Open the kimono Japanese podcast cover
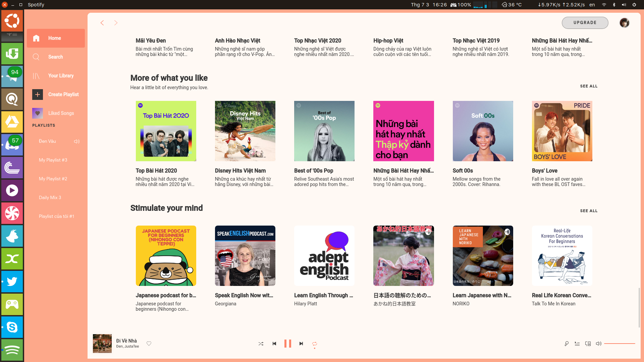Viewport: 644px width, 362px height. (404, 256)
